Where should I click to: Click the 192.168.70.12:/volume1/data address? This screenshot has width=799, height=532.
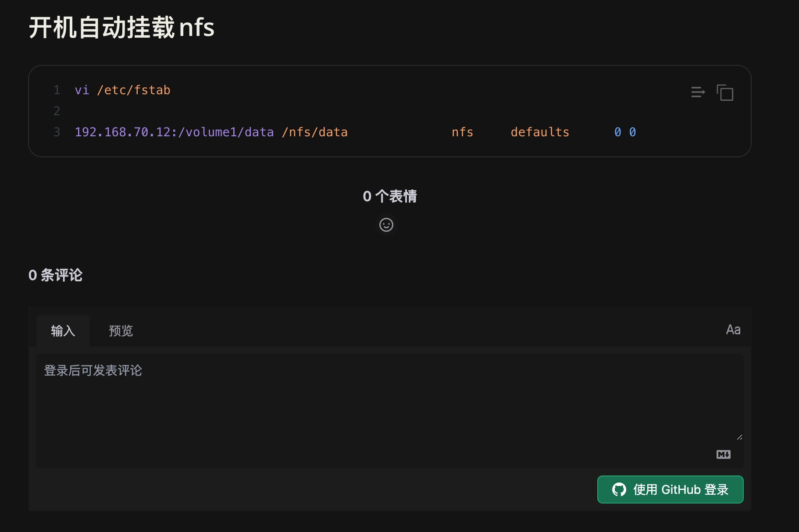[174, 132]
